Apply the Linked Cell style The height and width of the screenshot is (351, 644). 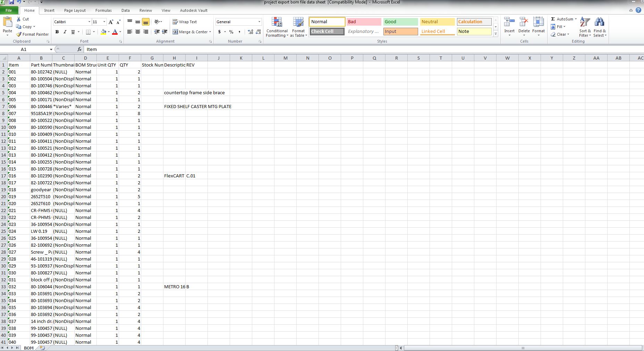tap(437, 32)
